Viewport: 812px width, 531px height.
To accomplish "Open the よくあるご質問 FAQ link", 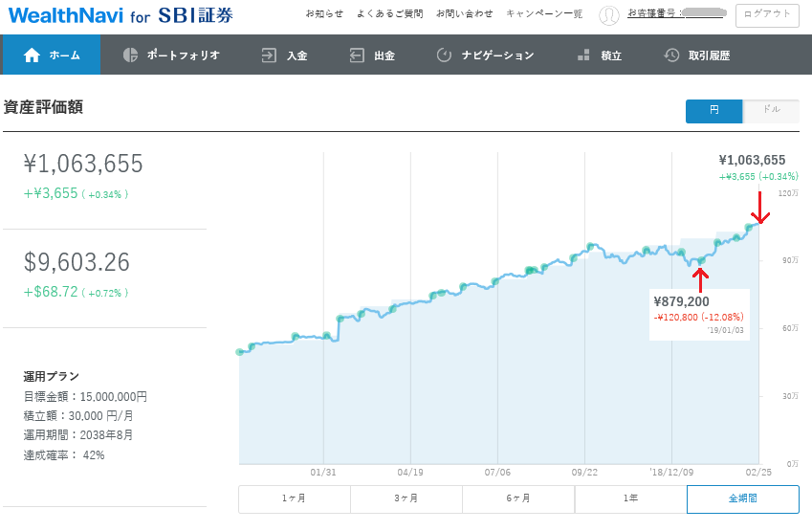I will tap(389, 14).
